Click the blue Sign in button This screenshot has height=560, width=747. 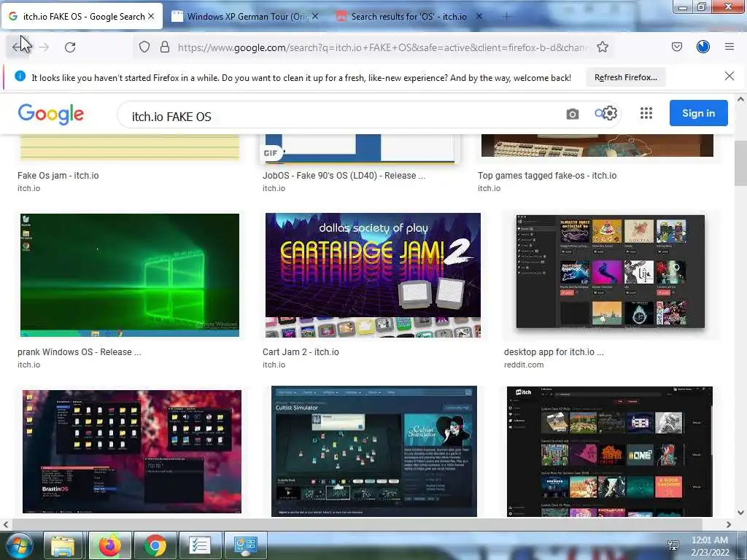pyautogui.click(x=698, y=113)
